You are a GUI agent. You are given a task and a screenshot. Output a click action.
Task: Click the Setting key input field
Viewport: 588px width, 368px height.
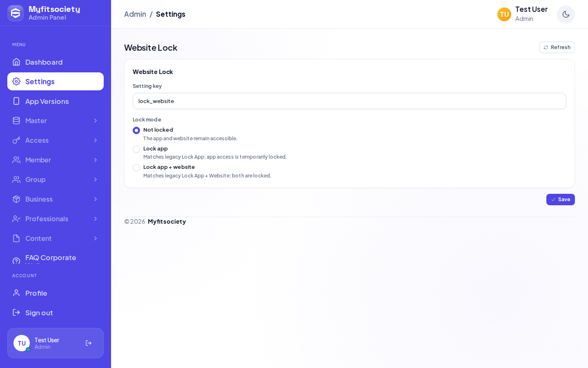(x=350, y=101)
